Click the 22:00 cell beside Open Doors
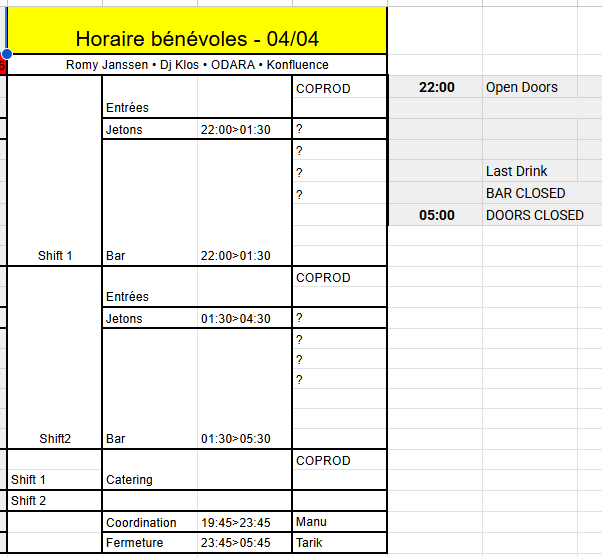Screen dimensions: 602x557 (x=436, y=88)
